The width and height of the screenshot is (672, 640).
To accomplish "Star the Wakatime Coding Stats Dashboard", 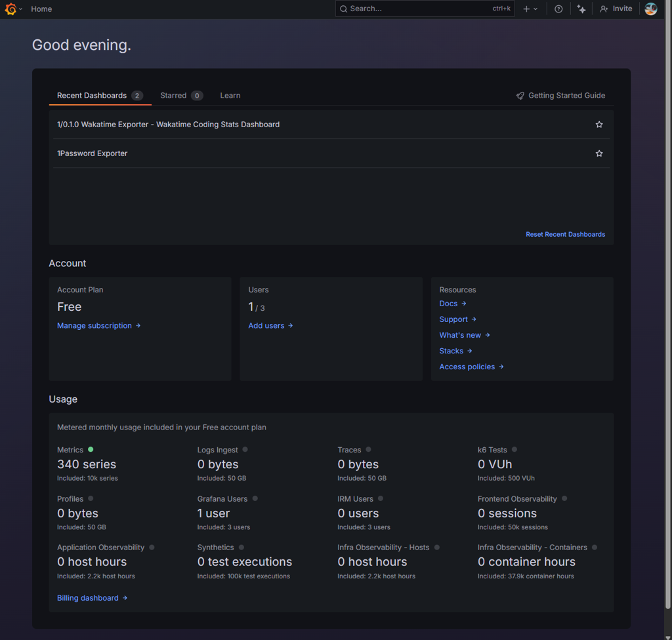I will pos(598,125).
